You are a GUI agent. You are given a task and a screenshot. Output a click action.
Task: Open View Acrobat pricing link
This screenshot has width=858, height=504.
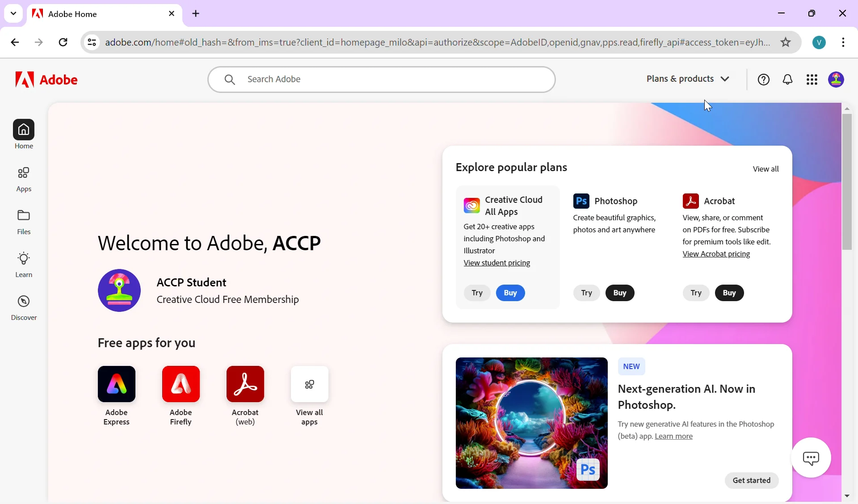pyautogui.click(x=716, y=254)
